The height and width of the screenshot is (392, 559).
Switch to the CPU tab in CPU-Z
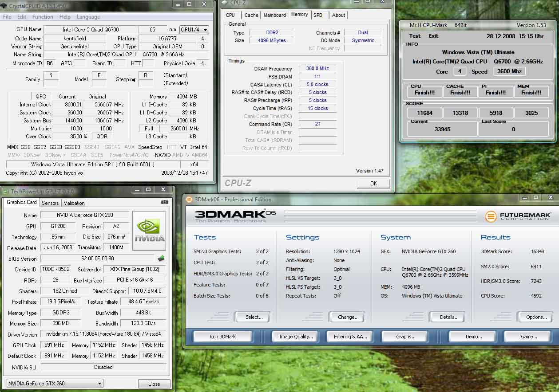click(230, 15)
